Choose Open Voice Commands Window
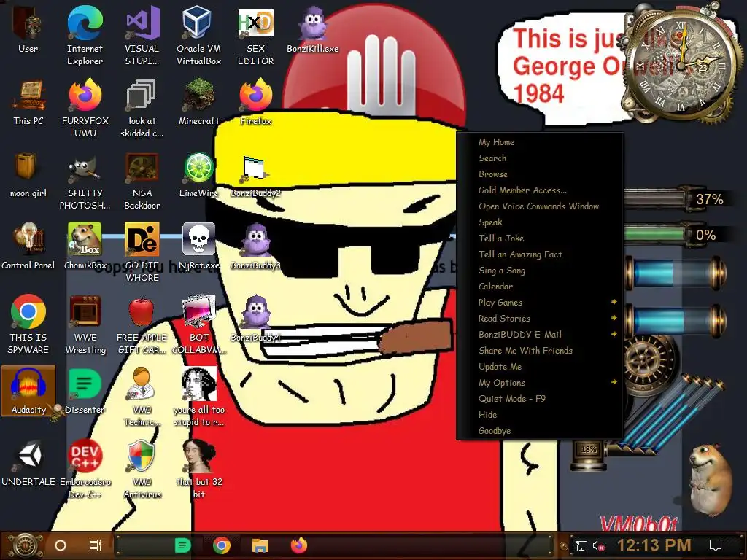 click(541, 206)
